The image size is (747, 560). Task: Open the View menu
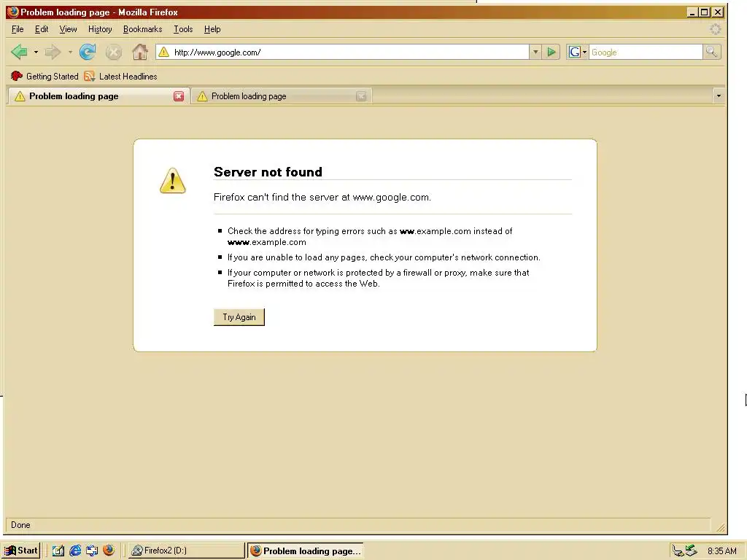(68, 29)
